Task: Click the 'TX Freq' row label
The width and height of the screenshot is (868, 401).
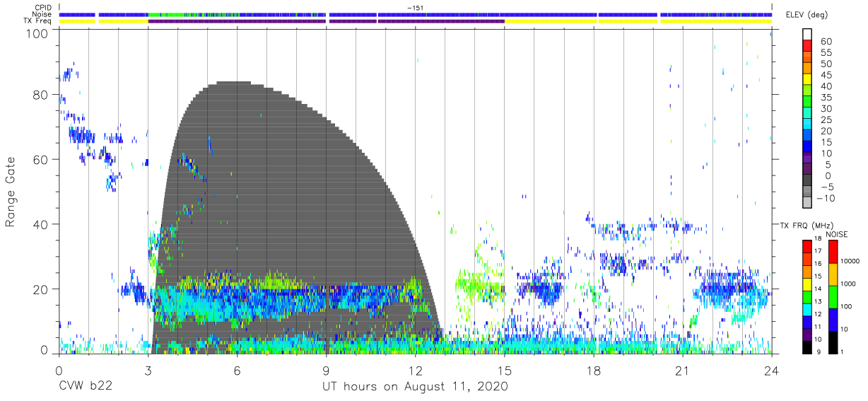Action: click(37, 21)
